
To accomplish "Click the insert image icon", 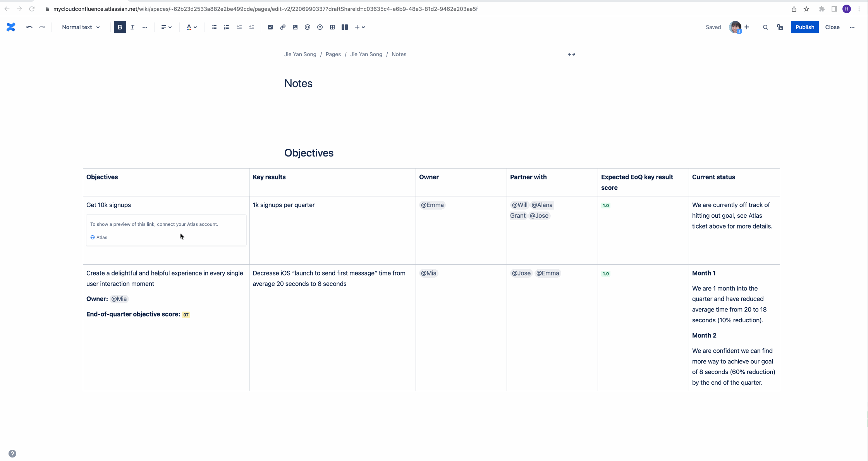I will point(294,27).
